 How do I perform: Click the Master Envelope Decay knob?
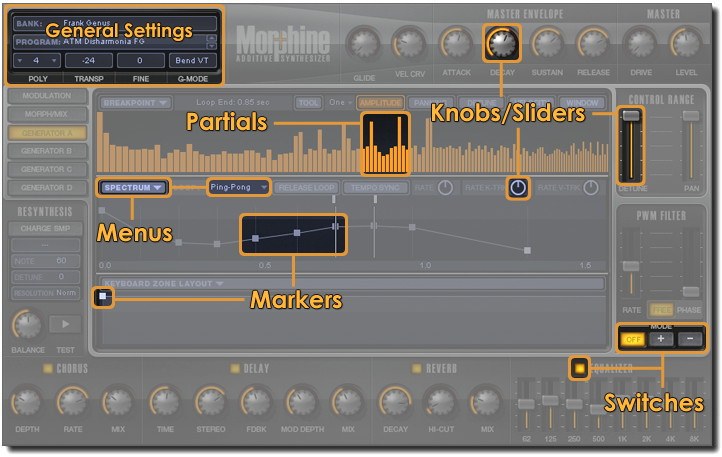click(x=502, y=42)
